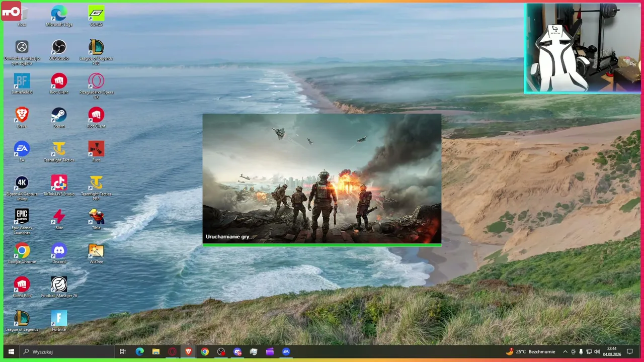Image resolution: width=644 pixels, height=362 pixels.
Task: Open Riot Client shortcut beside Battlefield 6
Action: tap(59, 84)
